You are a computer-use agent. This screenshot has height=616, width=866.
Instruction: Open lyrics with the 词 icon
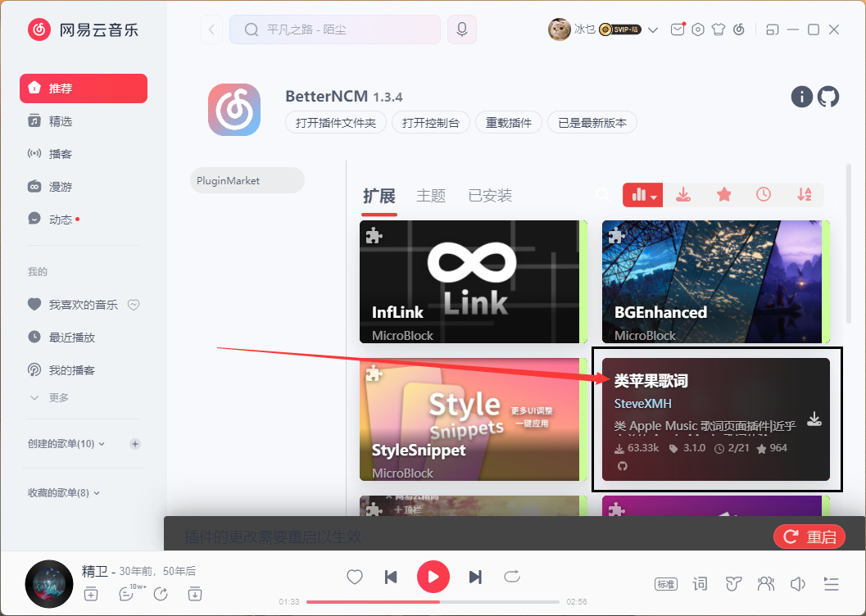(700, 584)
